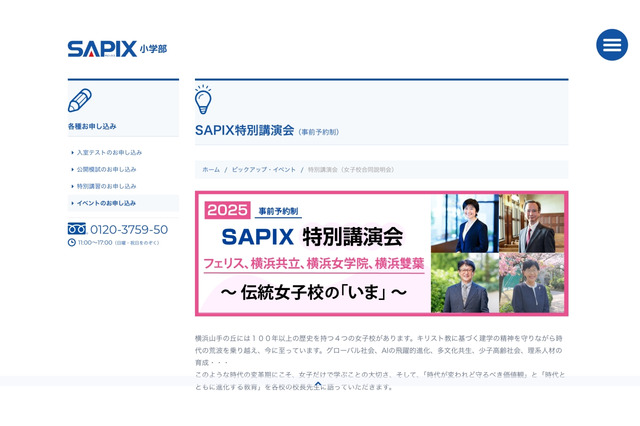Click the 11:00~17:00 business hours text
This screenshot has width=640, height=426.
click(95, 242)
